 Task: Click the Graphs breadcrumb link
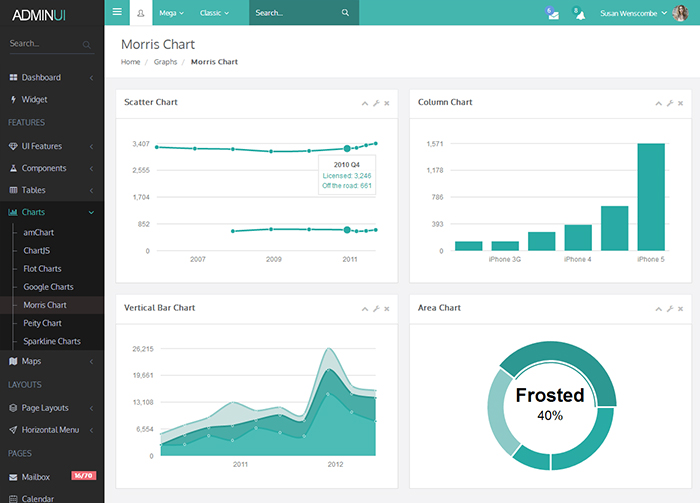[165, 62]
